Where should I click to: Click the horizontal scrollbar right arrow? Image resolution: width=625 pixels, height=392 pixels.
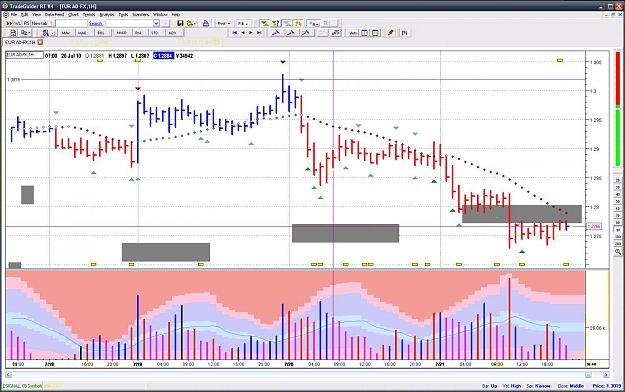pos(606,375)
